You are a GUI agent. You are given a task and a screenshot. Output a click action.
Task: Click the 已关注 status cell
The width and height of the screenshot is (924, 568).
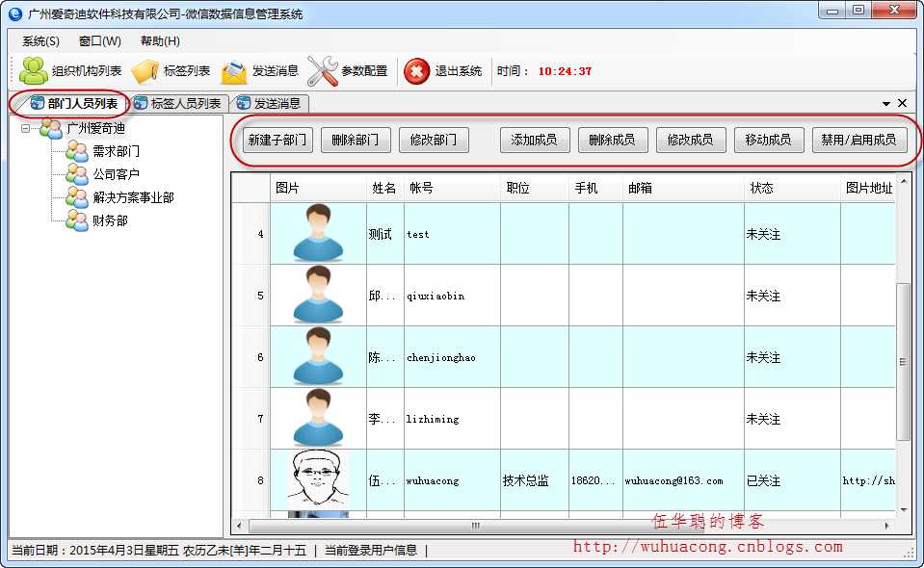pos(792,481)
